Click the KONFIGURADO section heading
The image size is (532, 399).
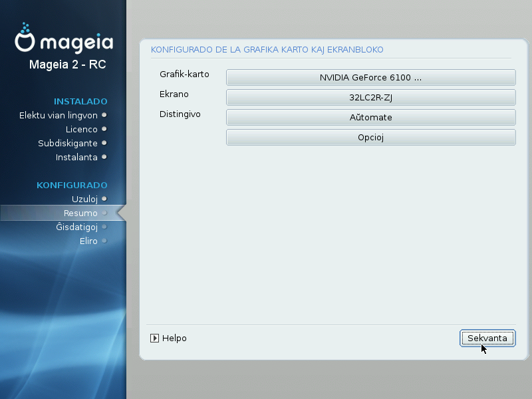click(72, 186)
